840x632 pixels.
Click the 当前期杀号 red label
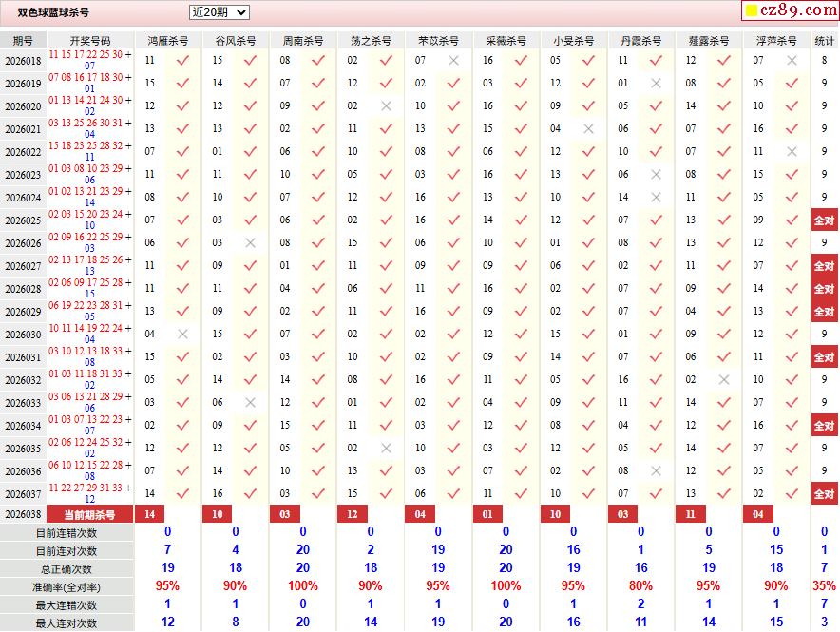[x=90, y=514]
